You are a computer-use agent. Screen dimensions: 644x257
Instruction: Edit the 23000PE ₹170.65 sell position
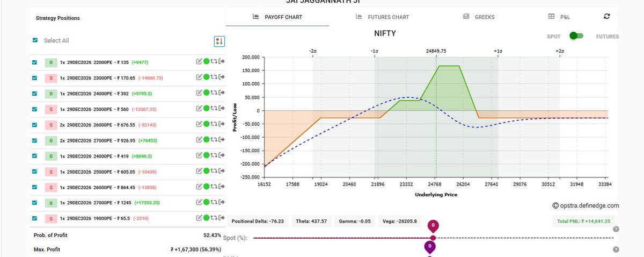click(x=199, y=78)
